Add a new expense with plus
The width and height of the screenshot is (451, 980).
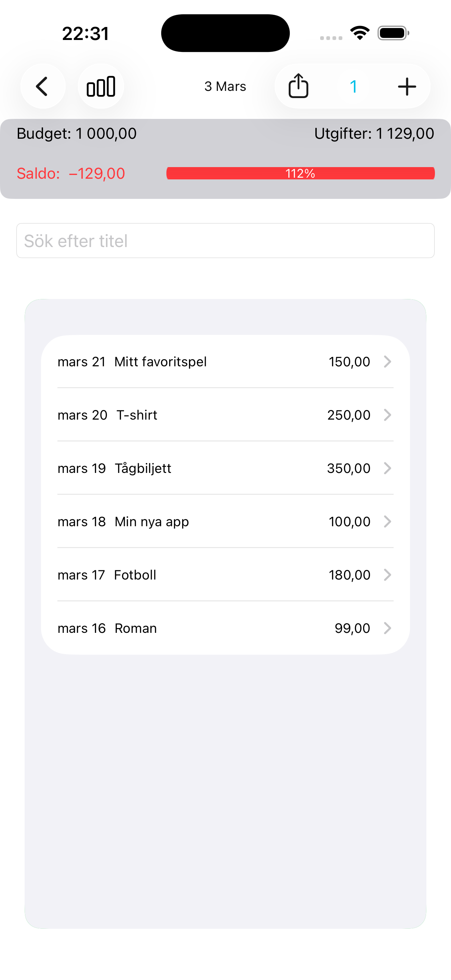[x=407, y=86]
